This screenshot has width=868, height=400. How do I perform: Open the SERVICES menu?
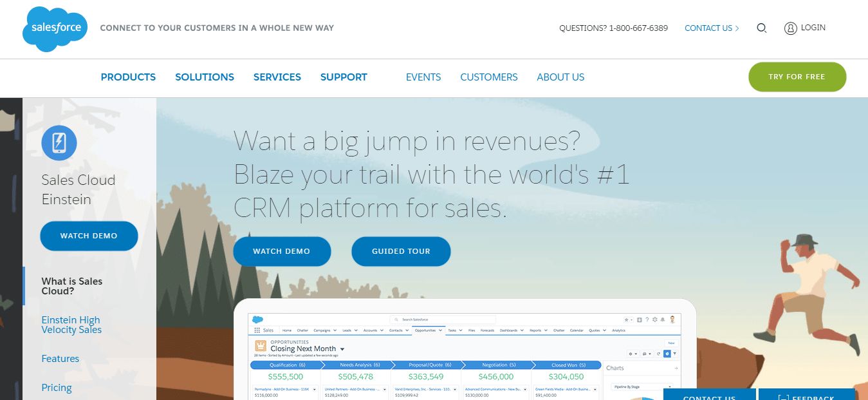(277, 77)
